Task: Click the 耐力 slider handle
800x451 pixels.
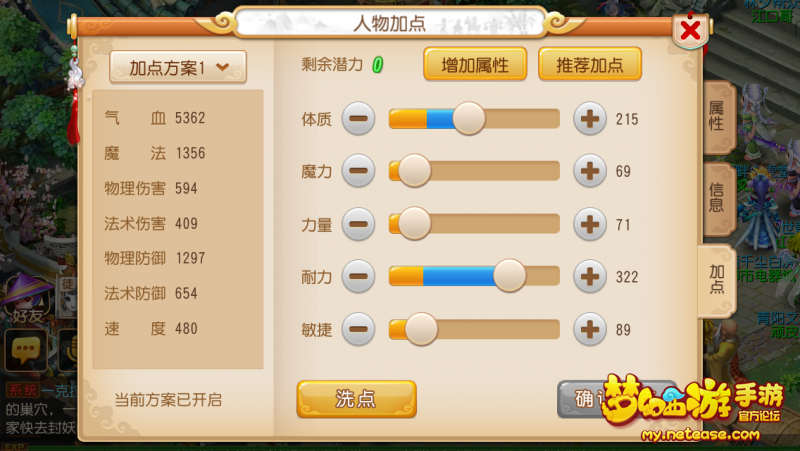Action: point(509,275)
